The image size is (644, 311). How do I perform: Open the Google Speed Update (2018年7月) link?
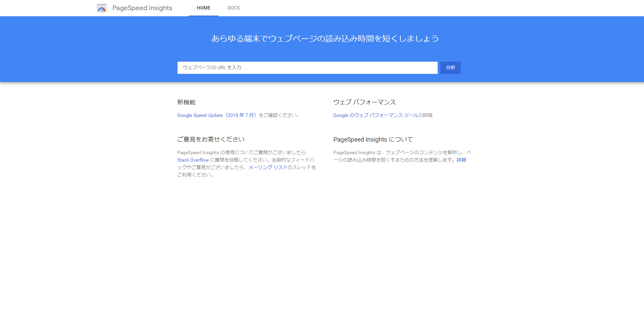click(217, 116)
